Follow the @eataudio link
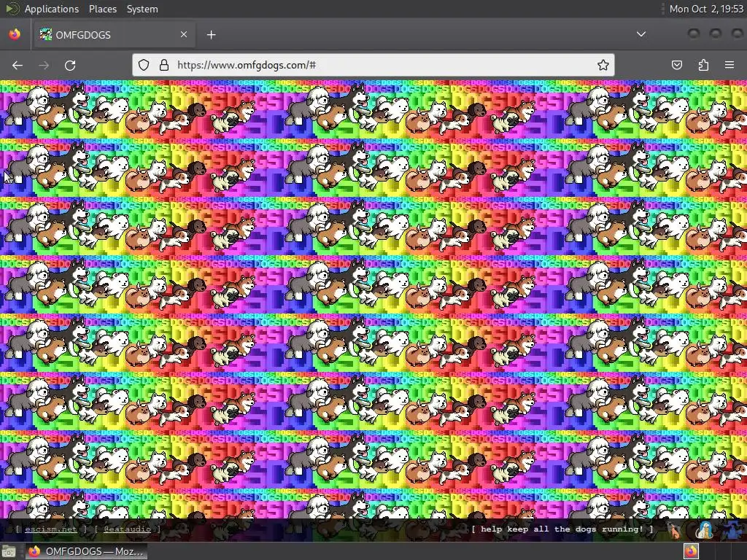This screenshot has width=747, height=560. pos(127,529)
